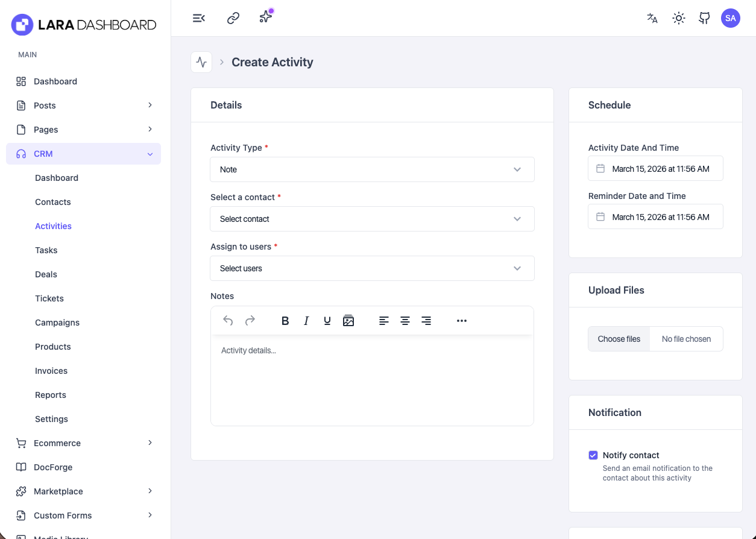
Task: Click the CRM headset icon
Action: 21,154
